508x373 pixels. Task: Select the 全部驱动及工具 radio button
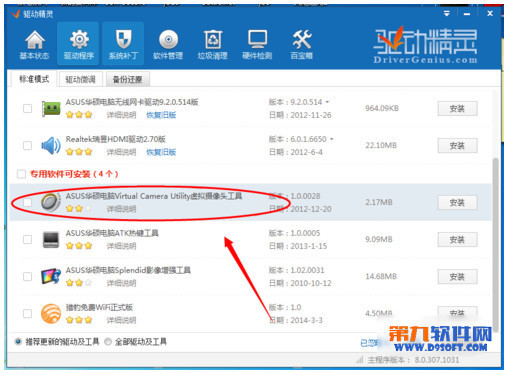click(108, 342)
